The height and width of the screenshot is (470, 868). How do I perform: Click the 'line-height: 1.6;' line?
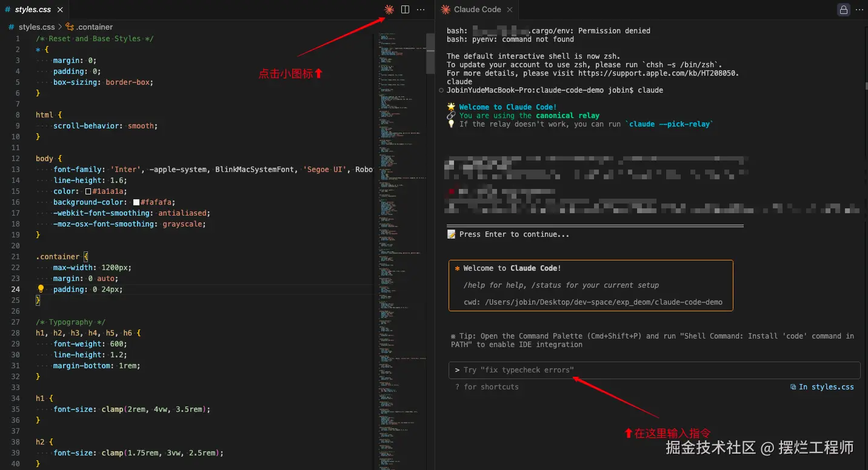90,180
